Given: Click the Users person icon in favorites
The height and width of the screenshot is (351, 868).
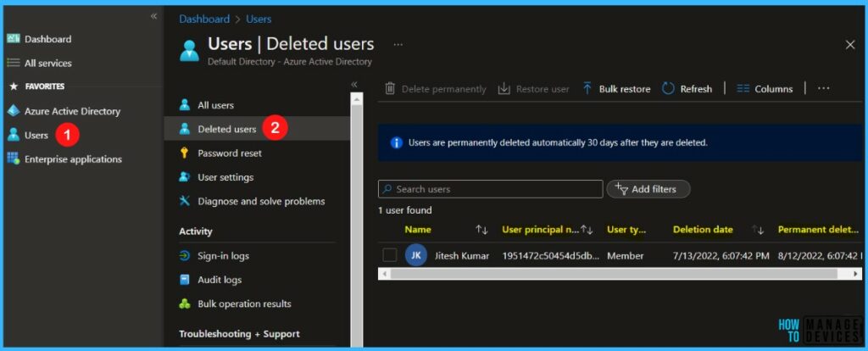Looking at the screenshot, I should click(x=14, y=135).
